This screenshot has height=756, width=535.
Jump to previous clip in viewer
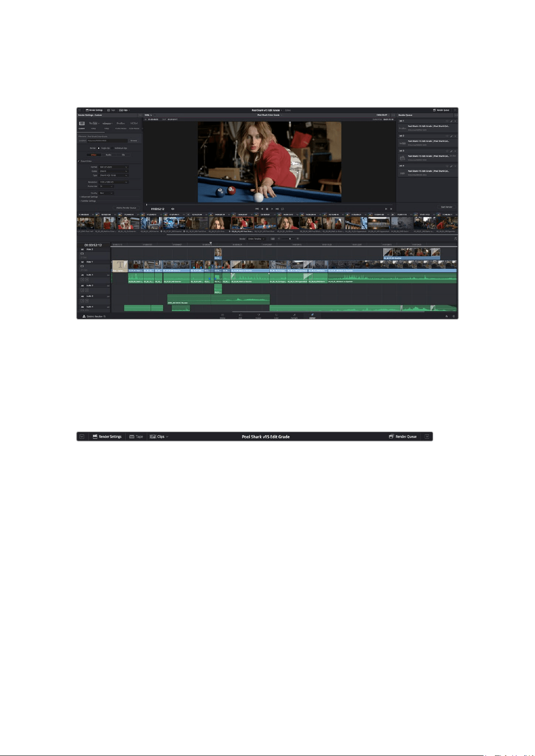point(257,209)
